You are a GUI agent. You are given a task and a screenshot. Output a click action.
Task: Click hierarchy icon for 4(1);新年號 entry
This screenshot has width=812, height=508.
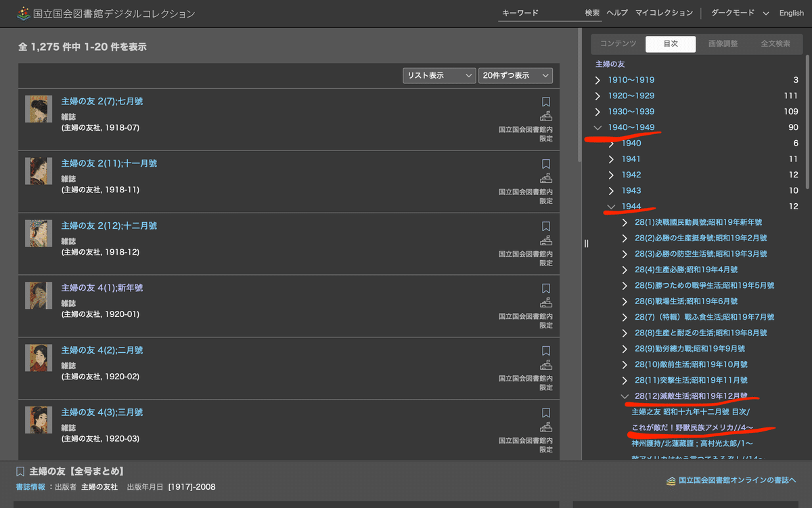coord(546,303)
